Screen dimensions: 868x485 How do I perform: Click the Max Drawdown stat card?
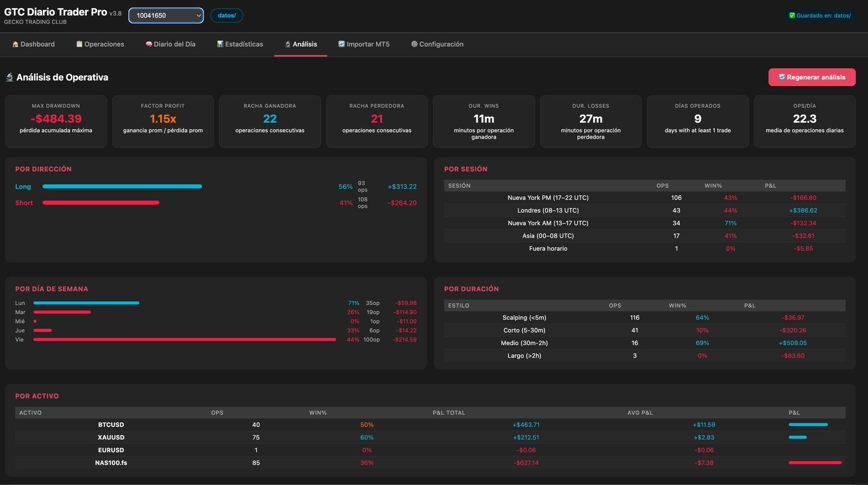pyautogui.click(x=56, y=122)
